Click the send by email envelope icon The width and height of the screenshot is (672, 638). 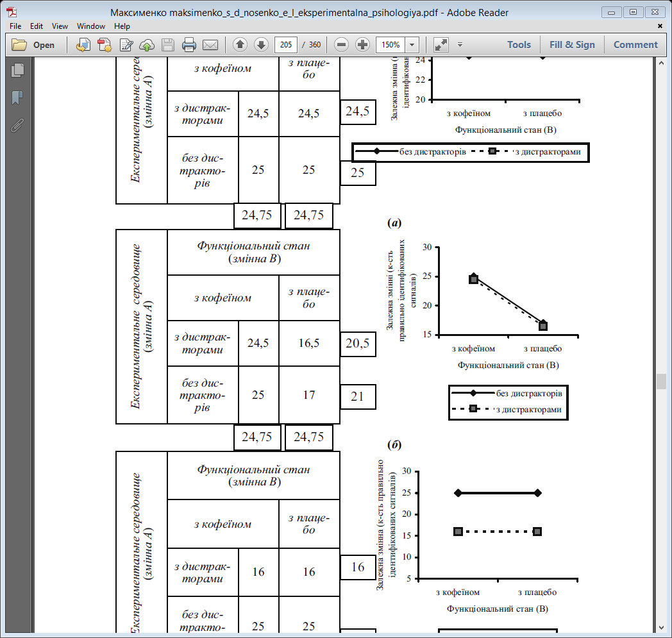click(x=210, y=44)
